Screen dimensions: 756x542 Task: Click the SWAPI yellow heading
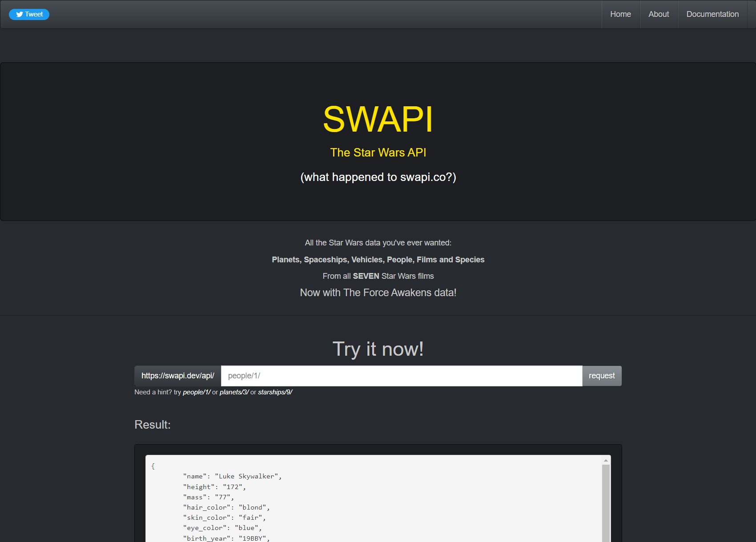click(x=378, y=119)
